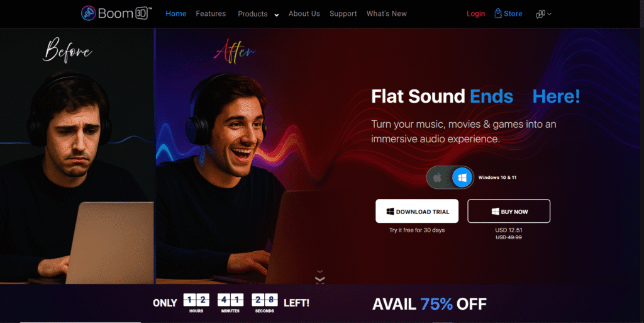Open the Support page
Viewport: 644px width, 323px height.
click(x=343, y=14)
